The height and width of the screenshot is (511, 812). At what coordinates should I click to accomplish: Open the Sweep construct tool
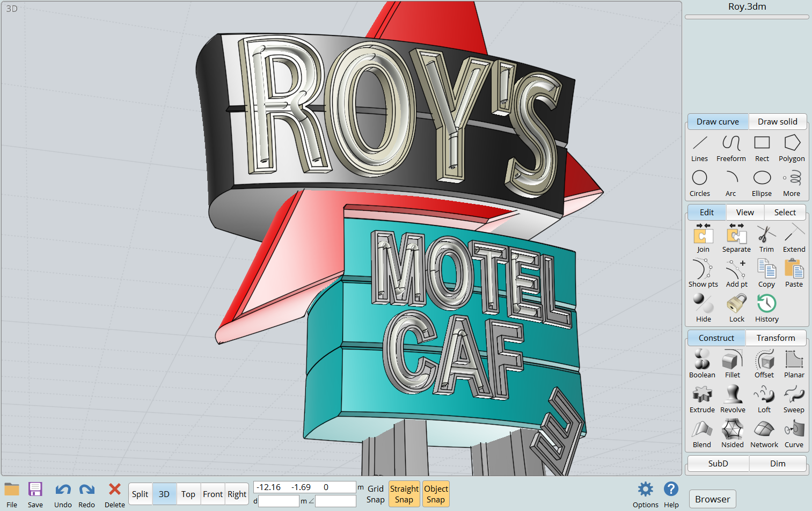(x=794, y=399)
